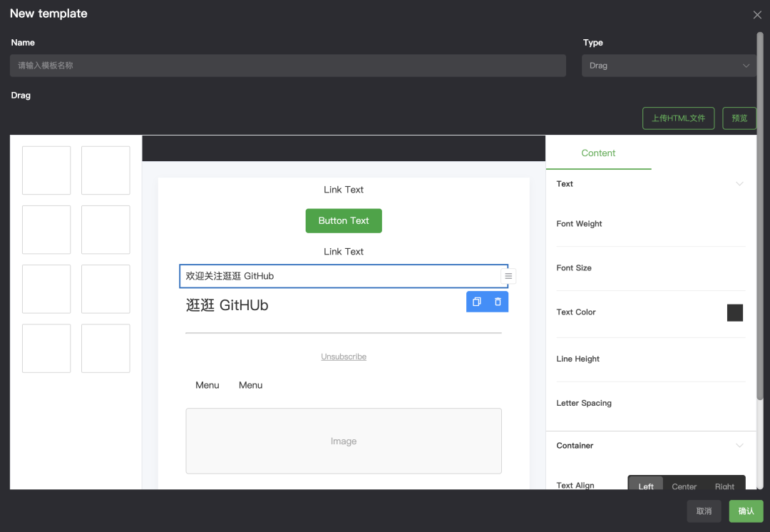Image resolution: width=770 pixels, height=532 pixels.
Task: Click the drag handle icon beside the text block
Action: tap(508, 276)
